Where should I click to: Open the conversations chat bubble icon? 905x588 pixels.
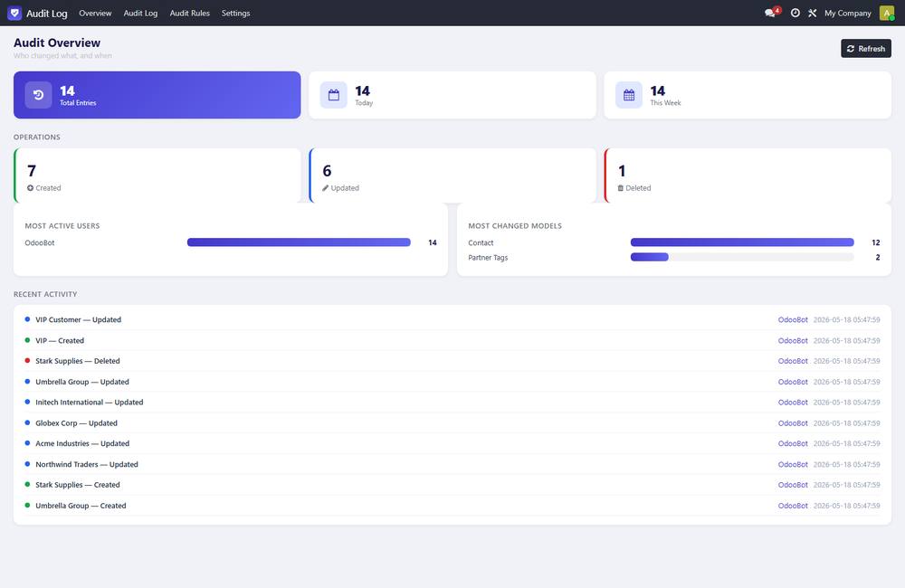(770, 13)
